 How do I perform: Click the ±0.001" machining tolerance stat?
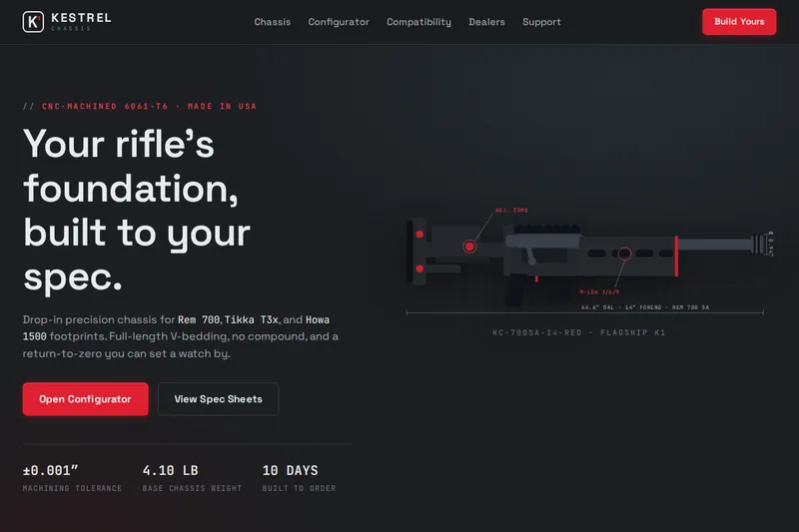[x=72, y=478]
